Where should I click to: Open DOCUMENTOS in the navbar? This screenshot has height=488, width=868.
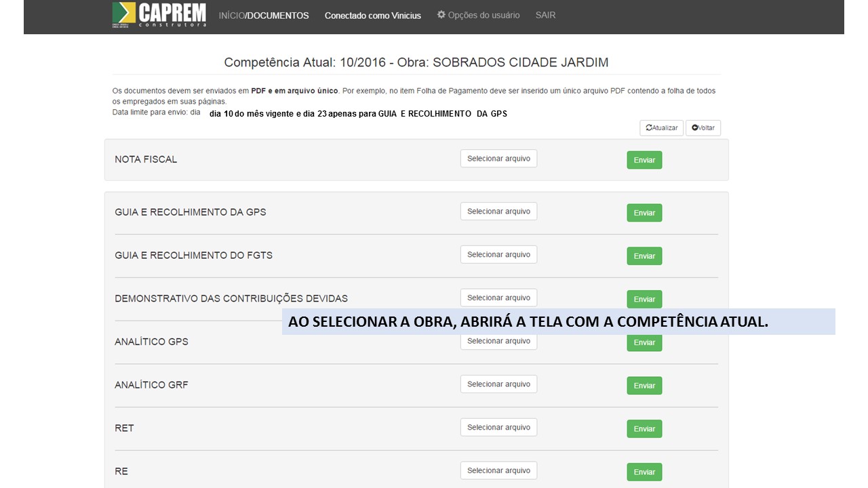(278, 16)
